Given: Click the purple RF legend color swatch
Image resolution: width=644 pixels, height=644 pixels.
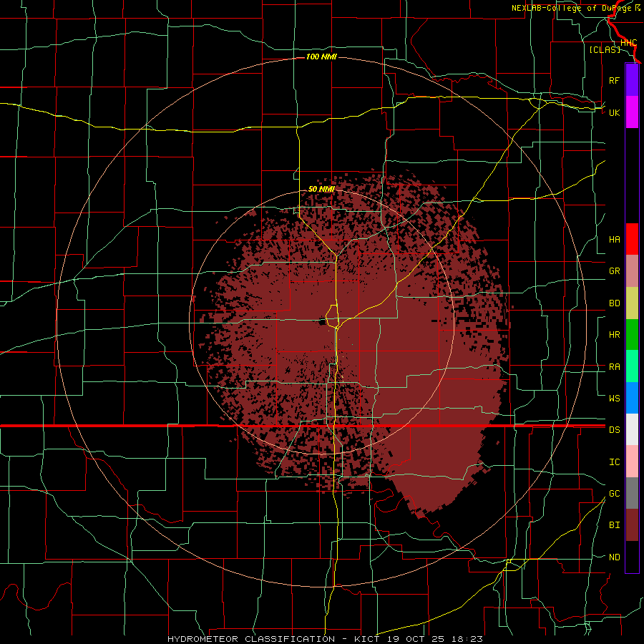Looking at the screenshot, I should 632,80.
